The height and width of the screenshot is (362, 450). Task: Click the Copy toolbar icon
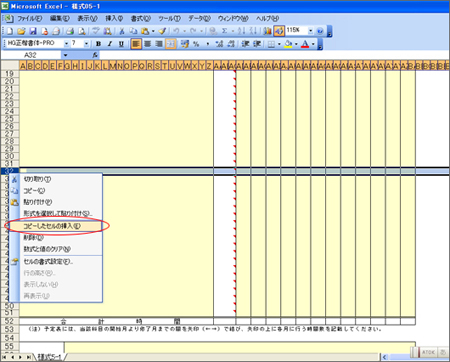click(133, 31)
